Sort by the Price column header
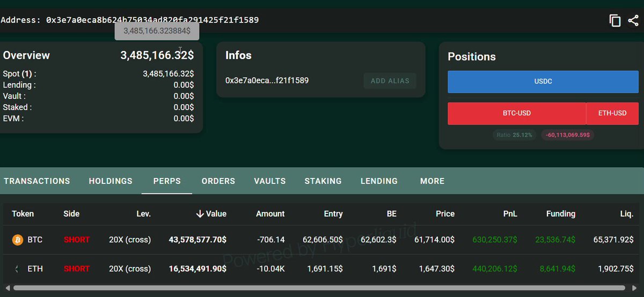This screenshot has width=644, height=297. (x=445, y=214)
